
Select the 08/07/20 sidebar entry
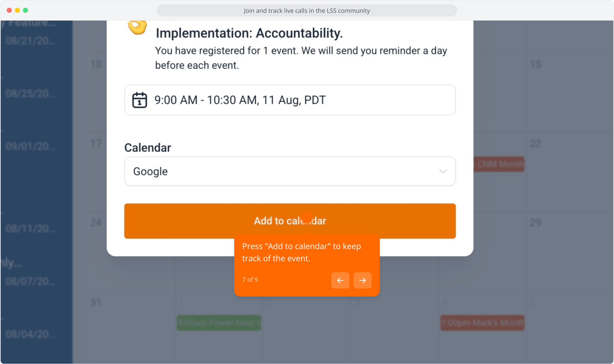[30, 281]
